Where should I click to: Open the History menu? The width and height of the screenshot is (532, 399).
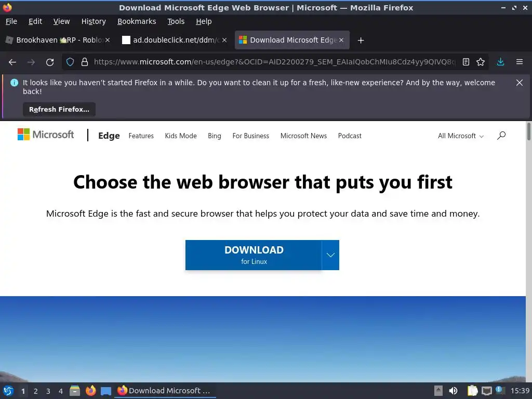click(94, 21)
